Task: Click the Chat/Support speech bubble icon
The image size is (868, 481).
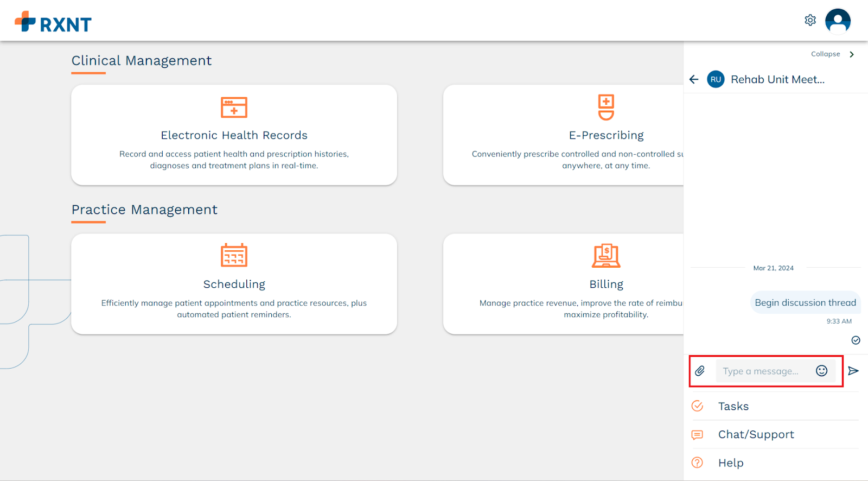Action: point(697,435)
